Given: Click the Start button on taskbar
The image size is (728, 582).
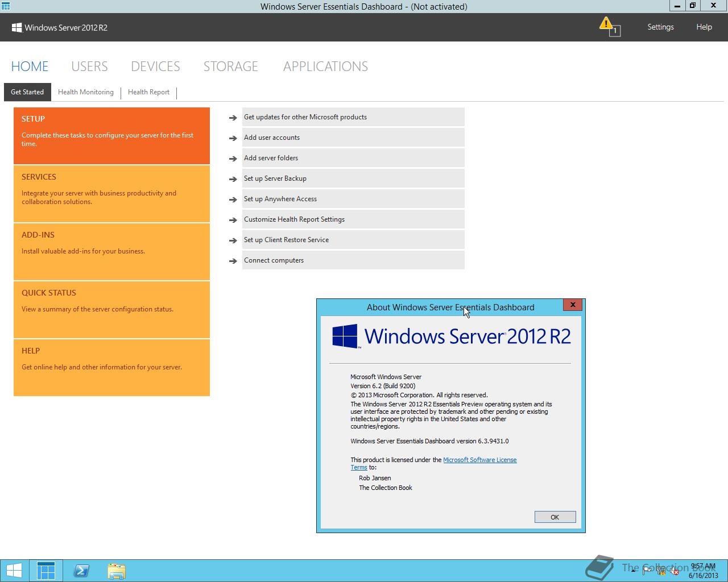Looking at the screenshot, I should point(14,571).
